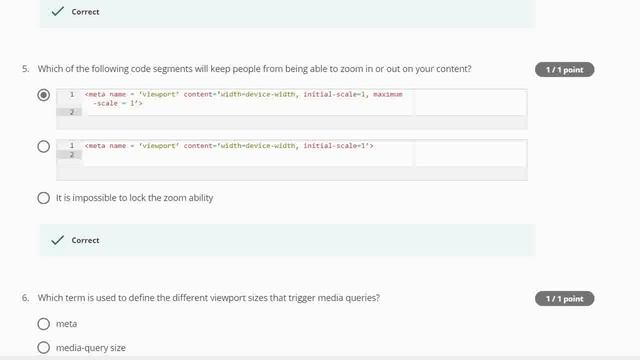The width and height of the screenshot is (640, 360).
Task: Select the 'media-query size' answer option
Action: 44,347
